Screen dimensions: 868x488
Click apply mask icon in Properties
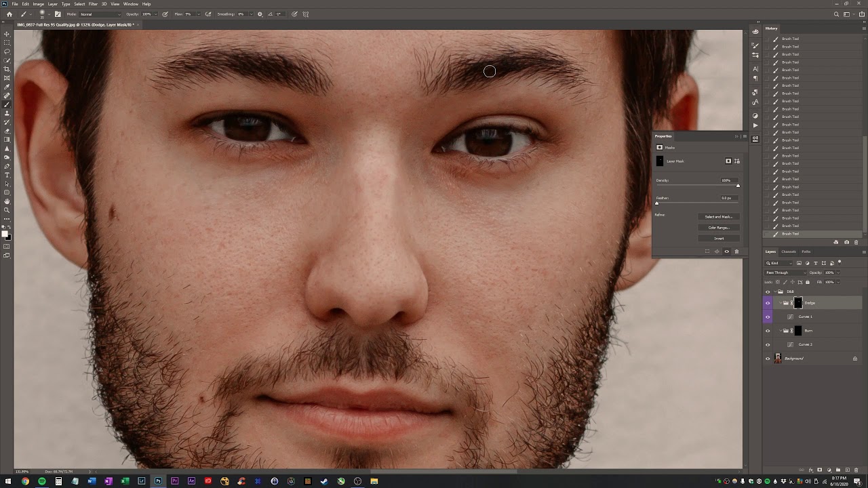[717, 251]
